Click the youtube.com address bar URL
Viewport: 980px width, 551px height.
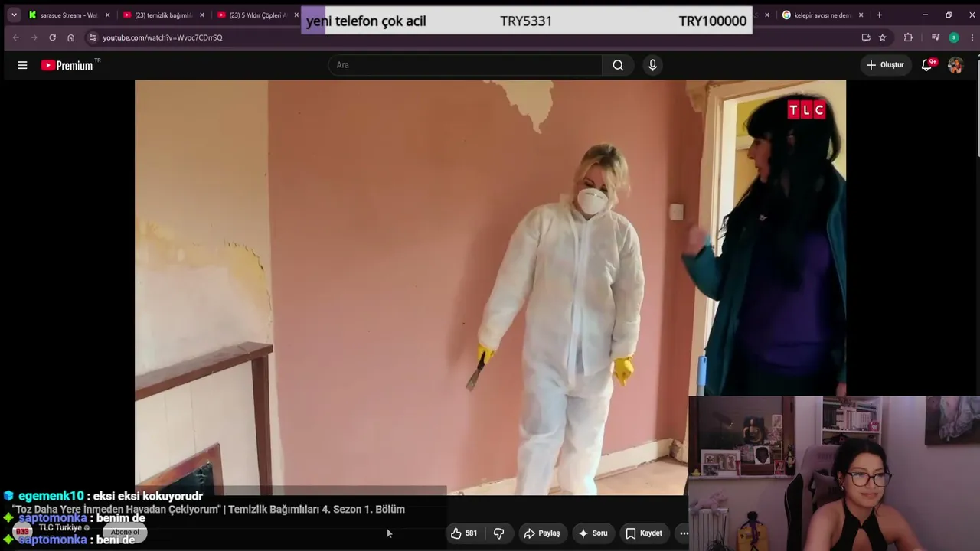[162, 37]
